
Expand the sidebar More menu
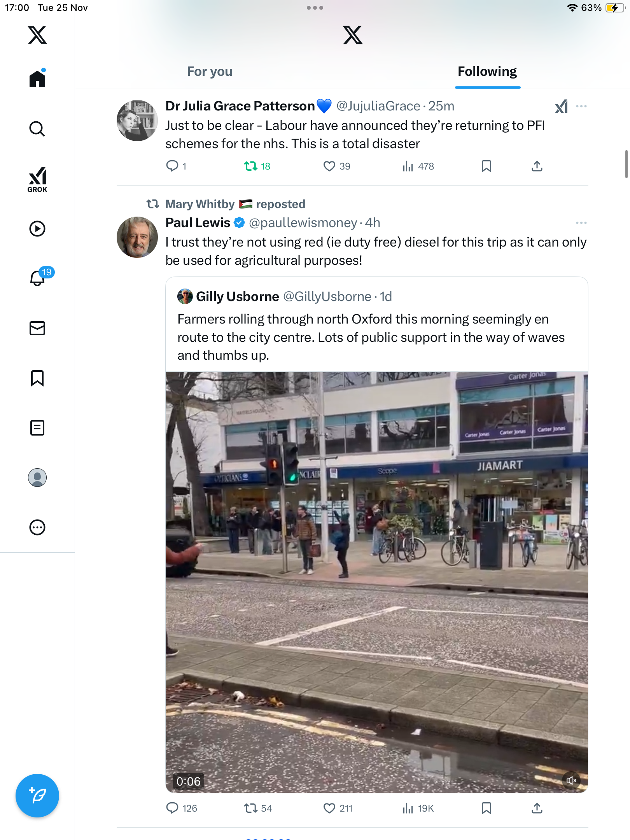pyautogui.click(x=37, y=527)
